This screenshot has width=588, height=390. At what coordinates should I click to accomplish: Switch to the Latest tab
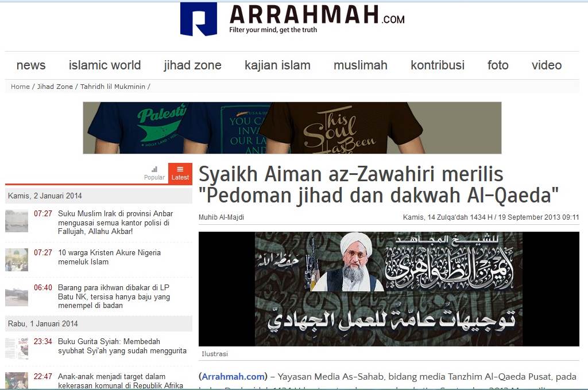[x=180, y=174]
